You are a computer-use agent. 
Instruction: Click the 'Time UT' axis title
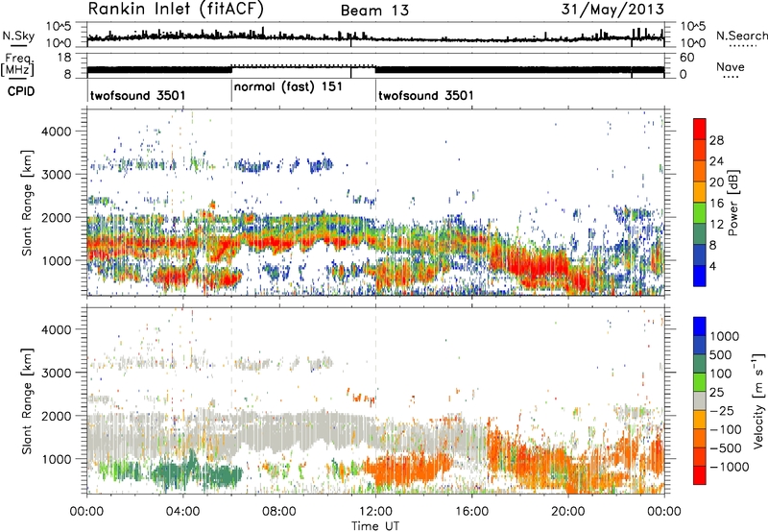[x=375, y=525]
